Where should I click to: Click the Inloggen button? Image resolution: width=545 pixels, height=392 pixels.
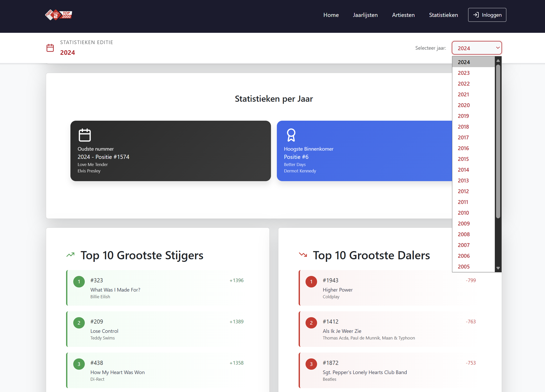(x=487, y=15)
